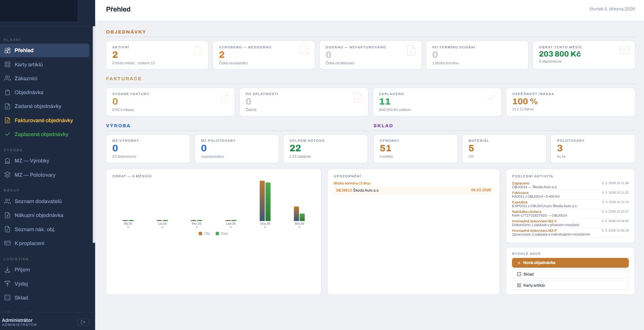The width and height of the screenshot is (644, 330).
Task: Click the MZ — Polotovary layers icon
Action: click(x=7, y=175)
